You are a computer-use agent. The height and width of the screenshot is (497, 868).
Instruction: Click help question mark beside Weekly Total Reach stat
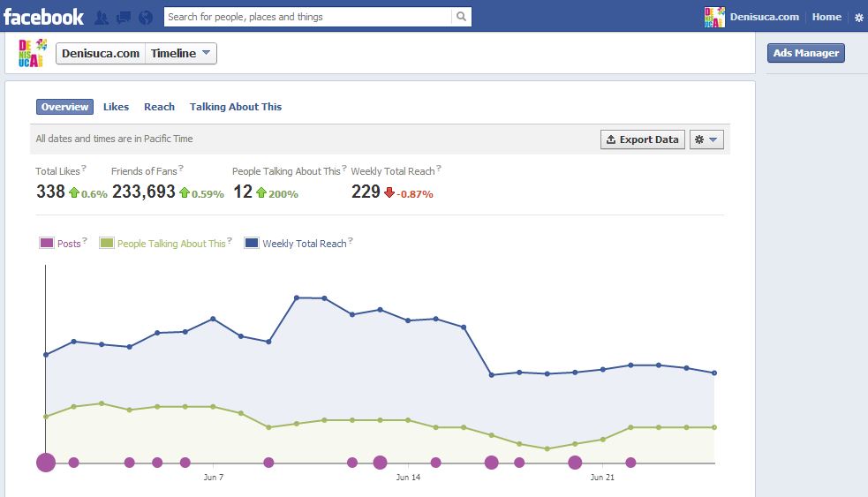pos(438,168)
